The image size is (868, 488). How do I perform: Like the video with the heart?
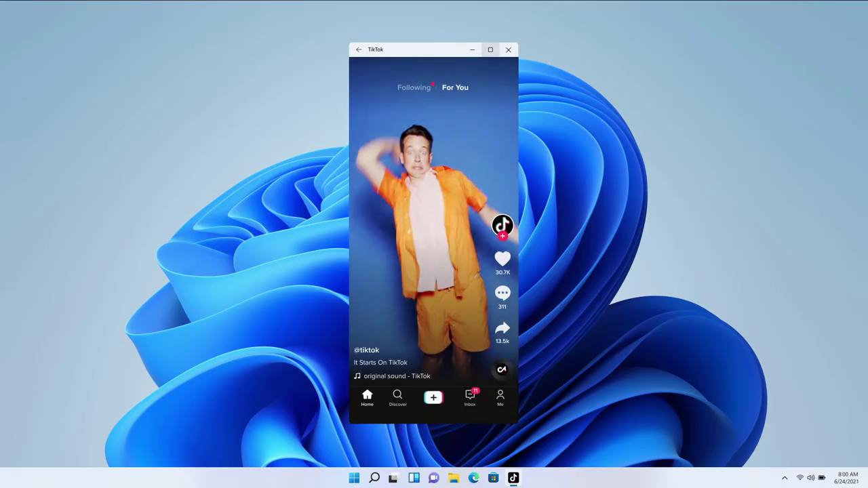502,258
